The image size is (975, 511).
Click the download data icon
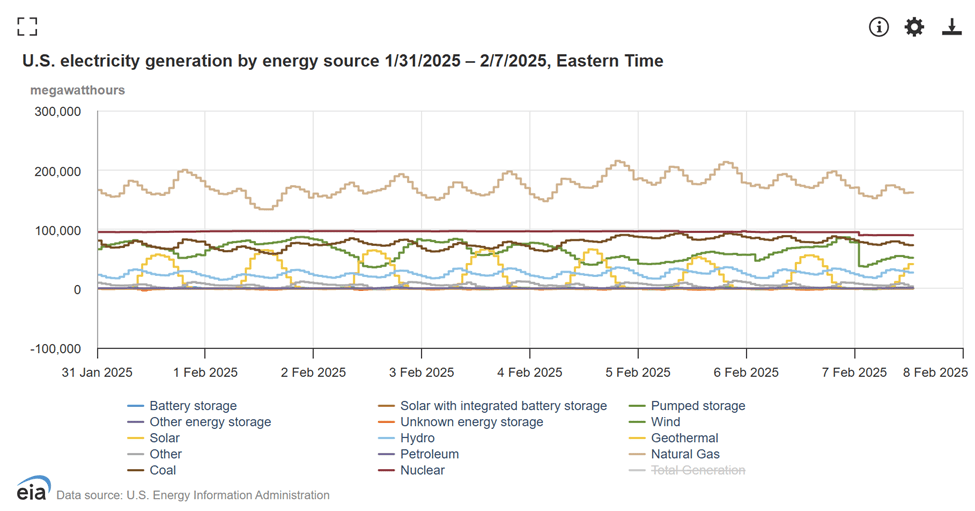(x=951, y=27)
